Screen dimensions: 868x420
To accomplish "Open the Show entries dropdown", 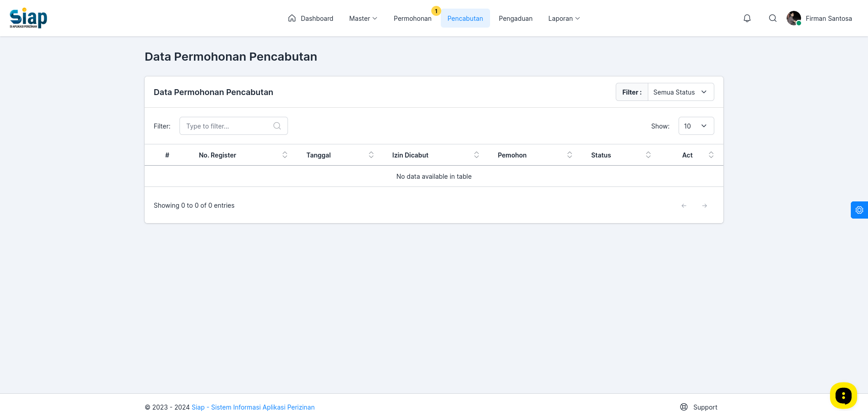I will pos(696,126).
